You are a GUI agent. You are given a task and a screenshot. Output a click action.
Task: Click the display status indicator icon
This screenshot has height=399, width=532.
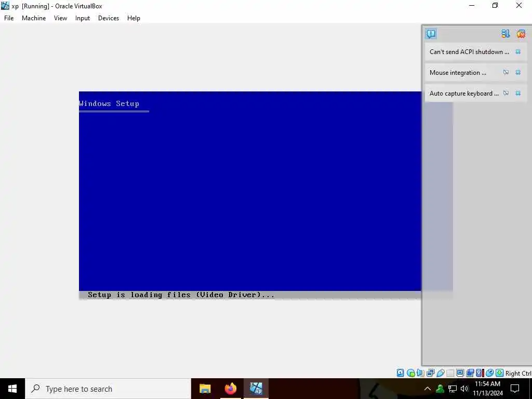[x=460, y=373]
